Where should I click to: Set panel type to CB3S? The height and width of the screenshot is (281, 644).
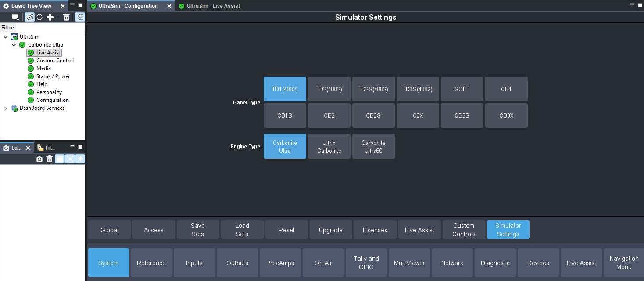(x=462, y=115)
